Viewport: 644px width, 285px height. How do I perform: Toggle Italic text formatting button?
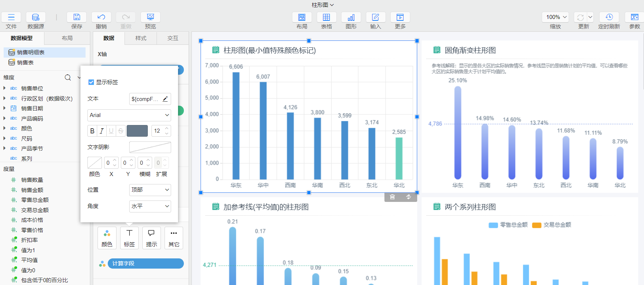click(x=102, y=131)
